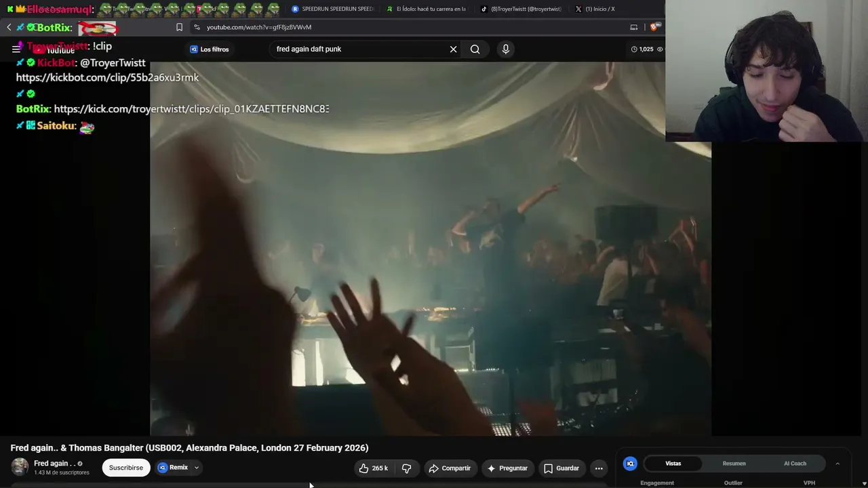Like the video with 265 k likes

point(373,468)
